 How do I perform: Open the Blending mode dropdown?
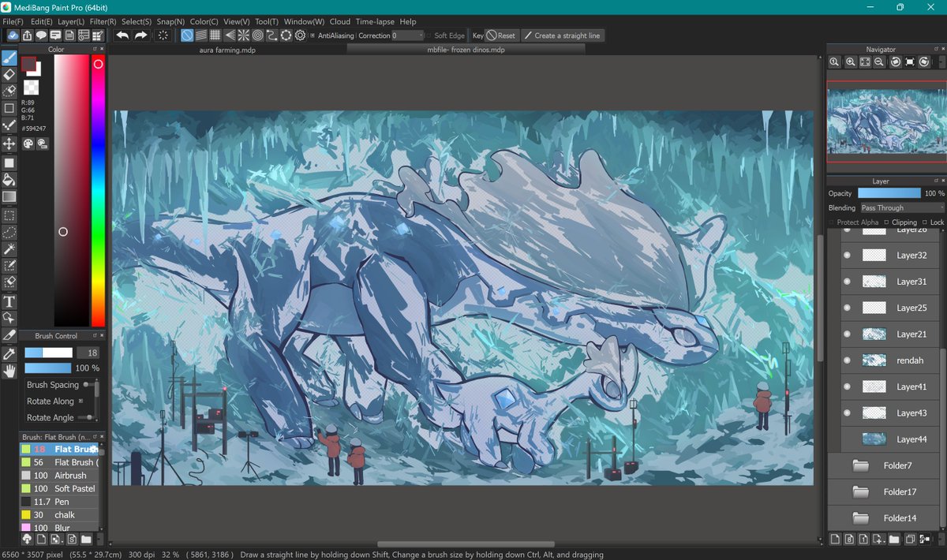click(902, 208)
